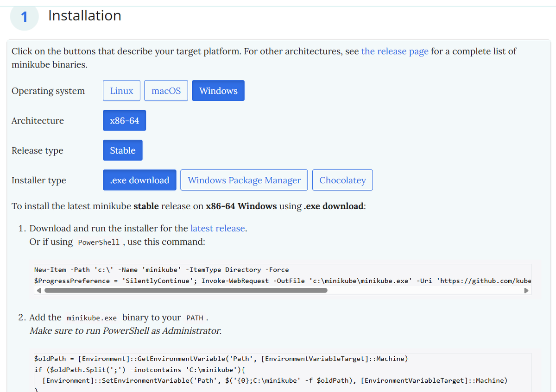Click the horizontal scrollbar thumb of code block
The width and height of the screenshot is (556, 392).
pos(186,291)
